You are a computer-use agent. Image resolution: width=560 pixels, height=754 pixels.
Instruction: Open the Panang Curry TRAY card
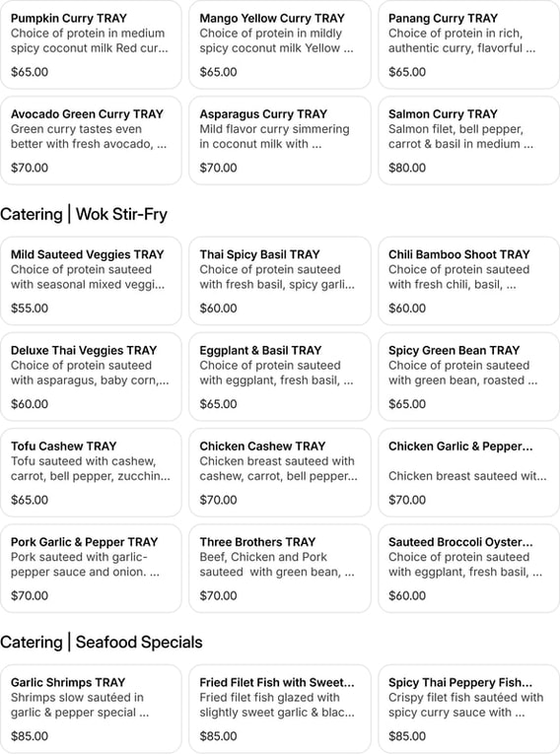[468, 44]
